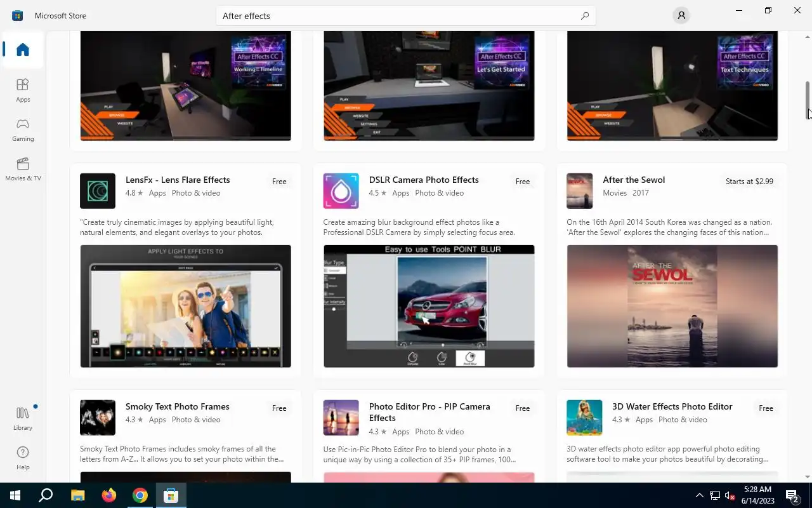Click the 'Create amazing blur background' description
The image size is (812, 508).
[419, 227]
